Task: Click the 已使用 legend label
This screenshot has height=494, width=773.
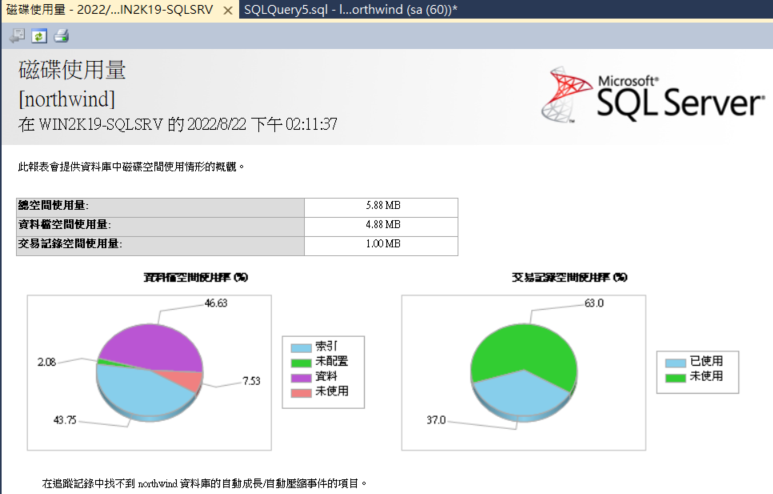Action: point(706,361)
